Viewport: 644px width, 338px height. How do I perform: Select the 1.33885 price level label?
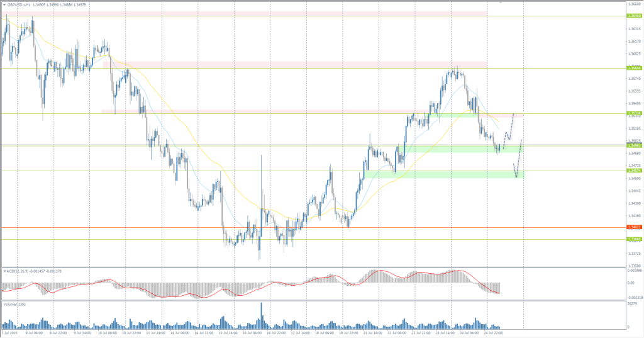633,239
